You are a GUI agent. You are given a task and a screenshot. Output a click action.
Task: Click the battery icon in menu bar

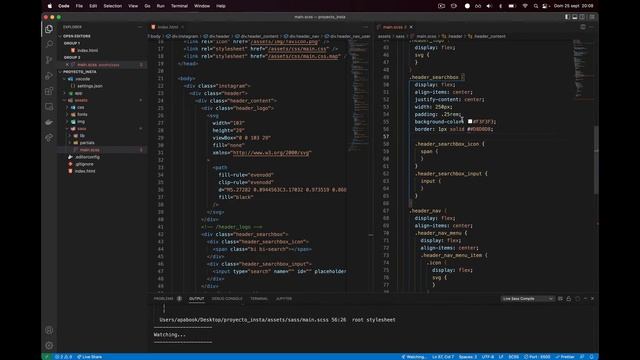pos(512,6)
